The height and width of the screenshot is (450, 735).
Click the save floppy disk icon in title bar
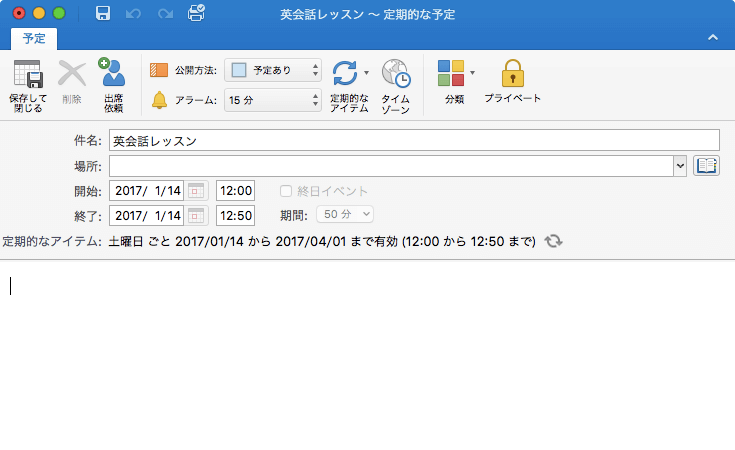click(103, 13)
